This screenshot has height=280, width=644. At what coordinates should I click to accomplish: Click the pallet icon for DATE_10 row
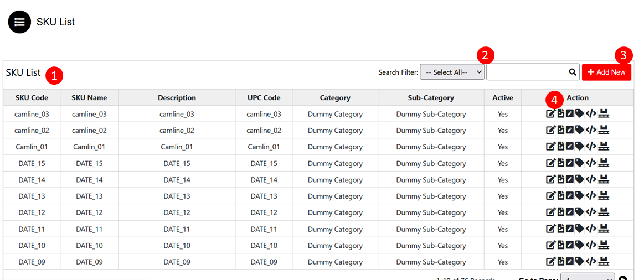(604, 246)
